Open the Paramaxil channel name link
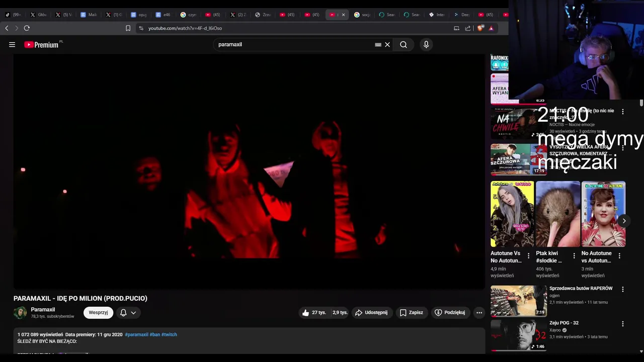The height and width of the screenshot is (362, 644). click(x=43, y=310)
